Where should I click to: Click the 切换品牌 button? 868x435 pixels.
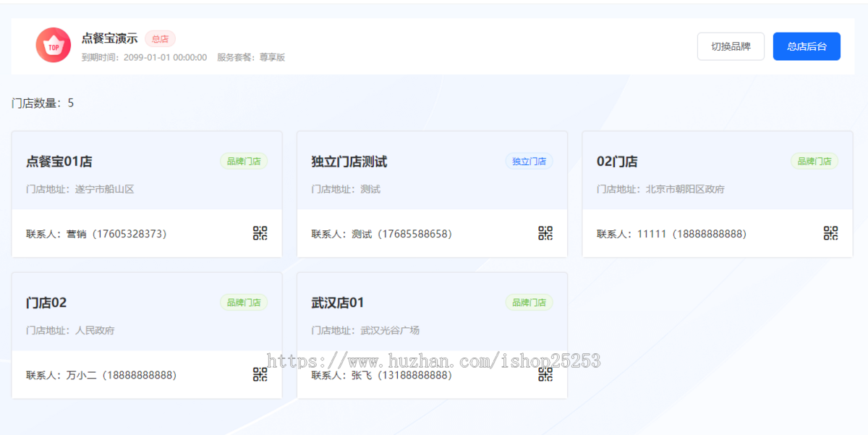point(731,46)
